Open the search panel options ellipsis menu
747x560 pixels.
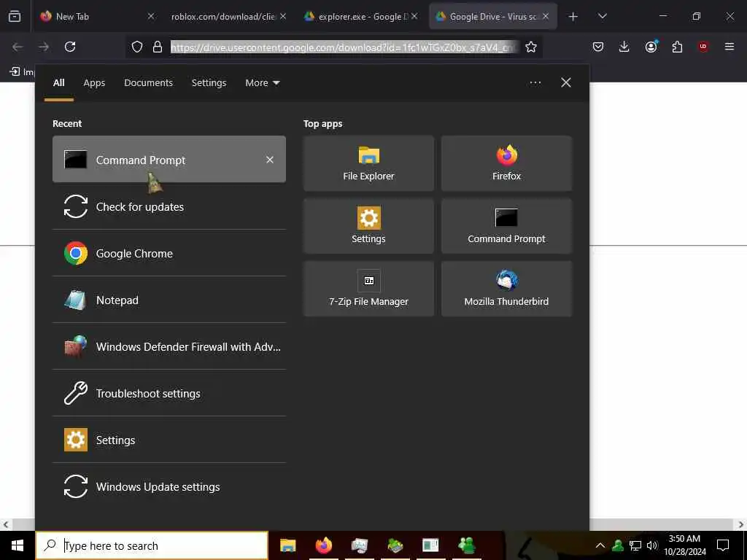point(535,83)
